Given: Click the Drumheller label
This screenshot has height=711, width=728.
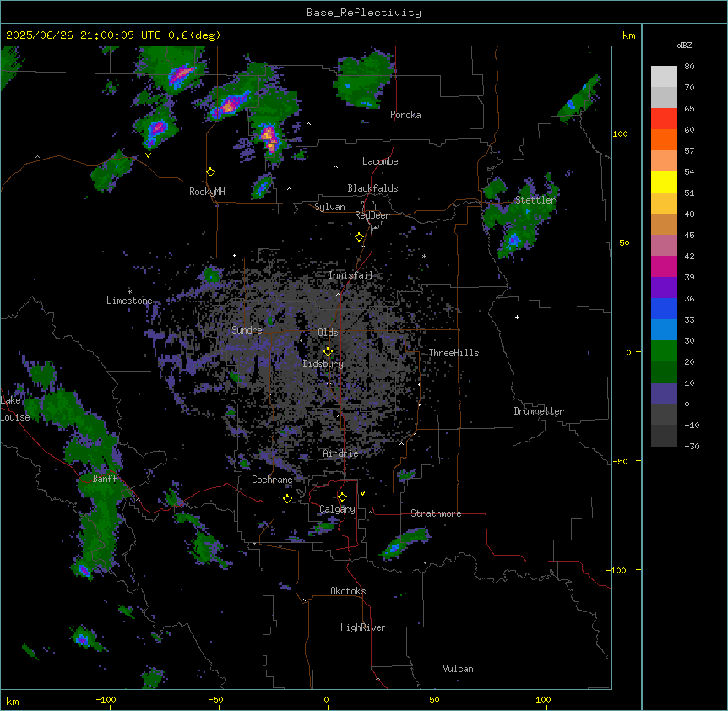Looking at the screenshot, I should tap(539, 411).
